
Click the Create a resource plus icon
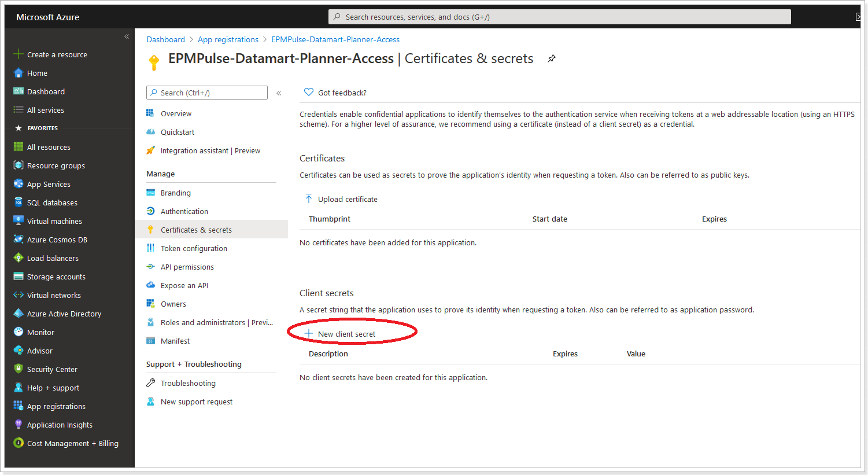pos(18,54)
